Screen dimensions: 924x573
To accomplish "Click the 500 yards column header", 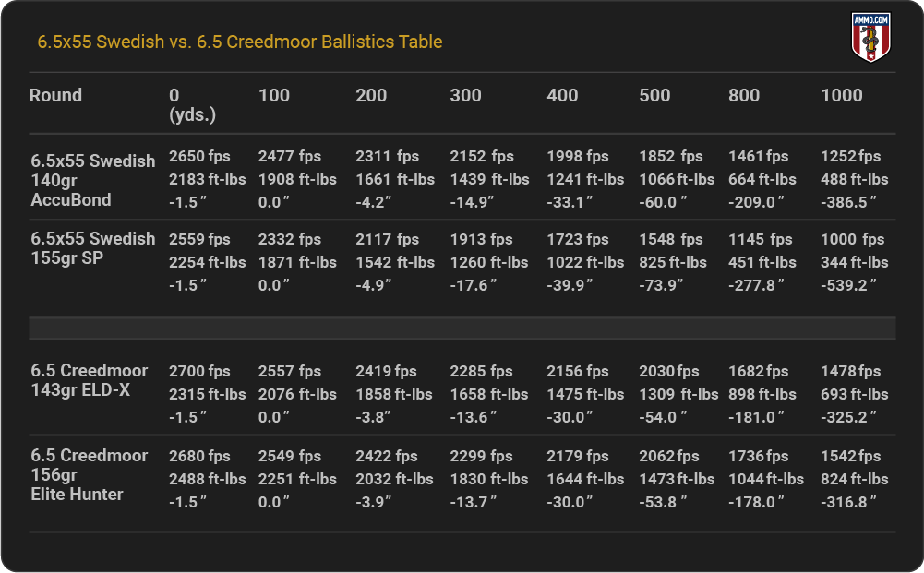I will pyautogui.click(x=654, y=95).
